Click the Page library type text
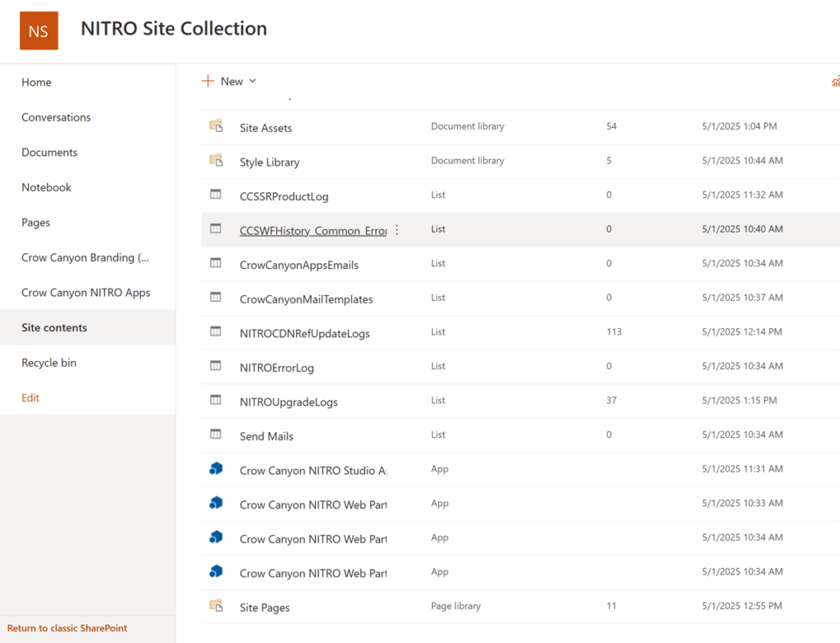Image resolution: width=840 pixels, height=643 pixels. tap(456, 606)
